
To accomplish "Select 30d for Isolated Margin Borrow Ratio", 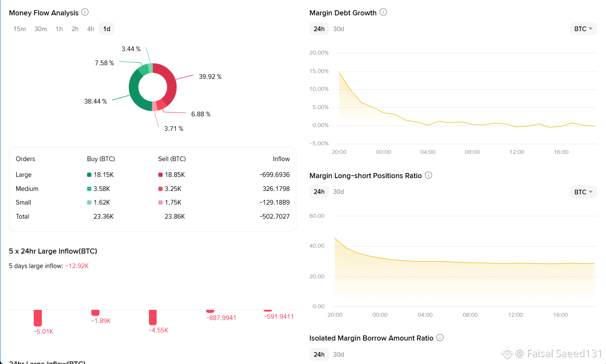I will coord(338,354).
